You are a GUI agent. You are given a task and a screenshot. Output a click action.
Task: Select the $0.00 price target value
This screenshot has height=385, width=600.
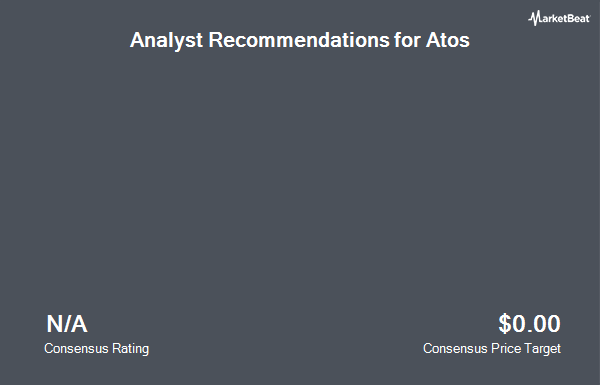click(530, 324)
